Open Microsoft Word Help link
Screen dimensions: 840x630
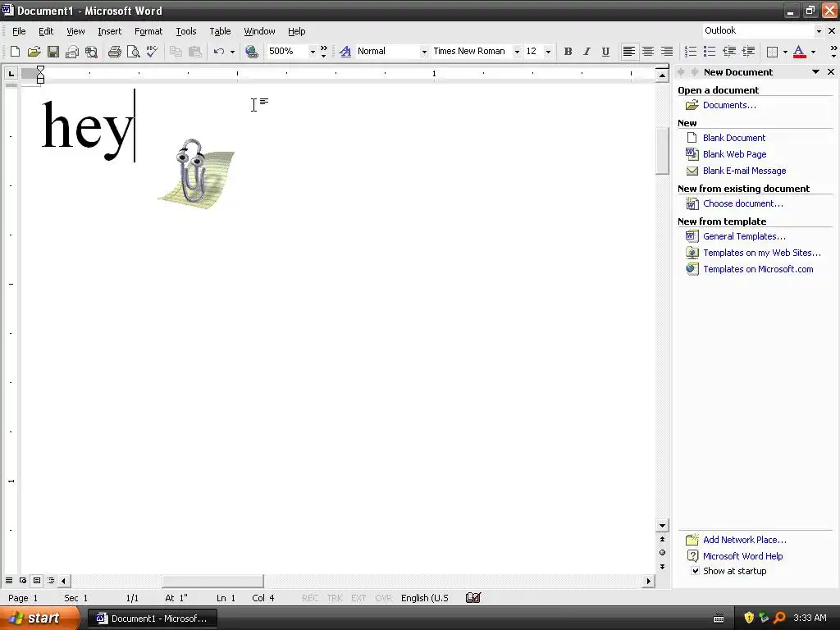(x=742, y=556)
